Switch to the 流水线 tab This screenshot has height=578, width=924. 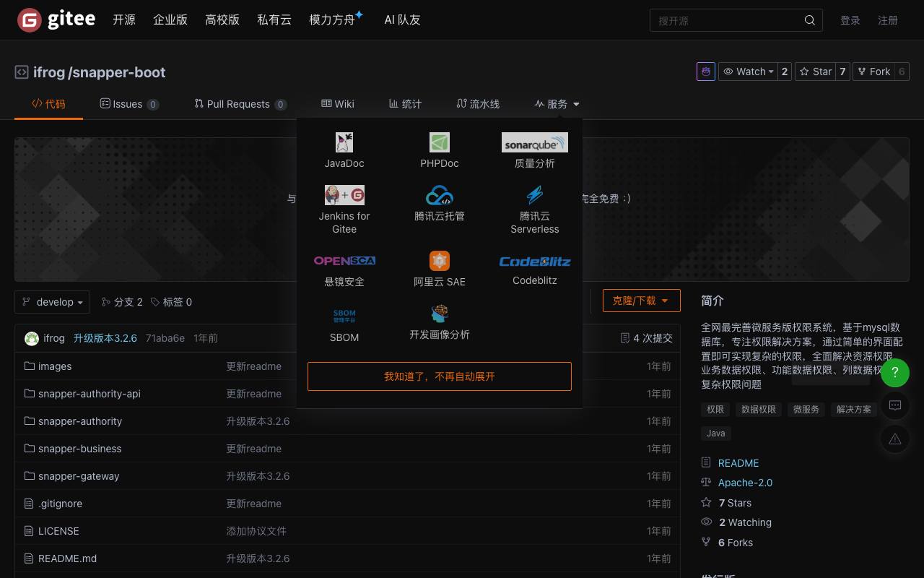click(x=478, y=104)
